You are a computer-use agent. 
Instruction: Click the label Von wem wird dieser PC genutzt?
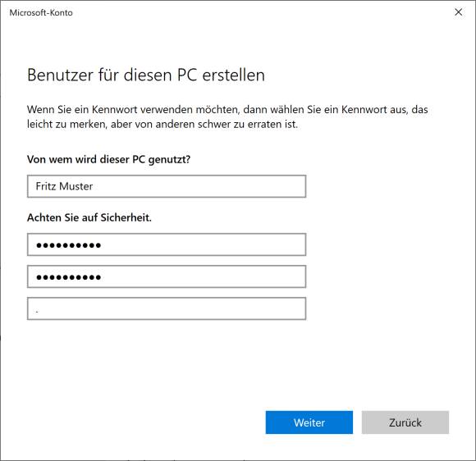[x=108, y=159]
